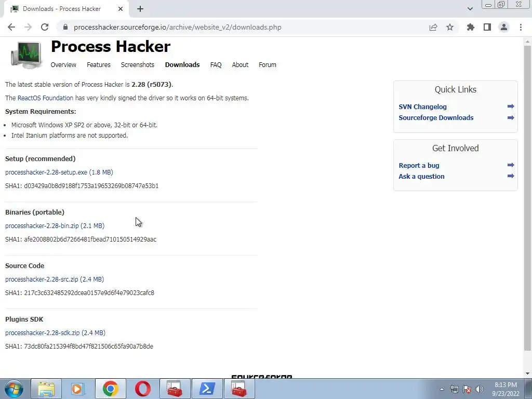Open the Downloads nav item

pos(182,65)
